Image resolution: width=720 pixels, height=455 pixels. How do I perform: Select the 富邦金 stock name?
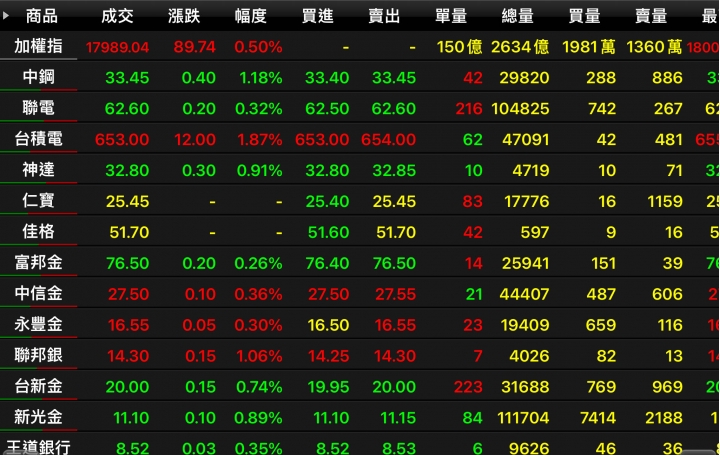[39, 263]
